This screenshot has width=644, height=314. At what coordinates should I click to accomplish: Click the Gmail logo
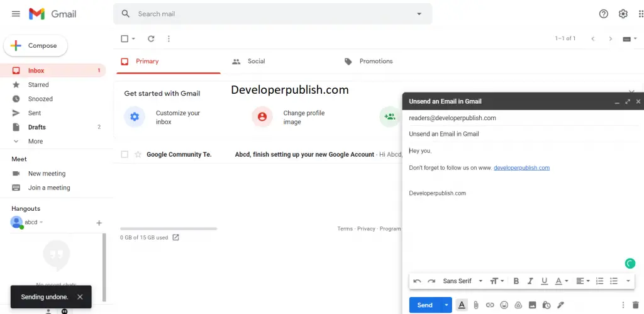click(52, 14)
